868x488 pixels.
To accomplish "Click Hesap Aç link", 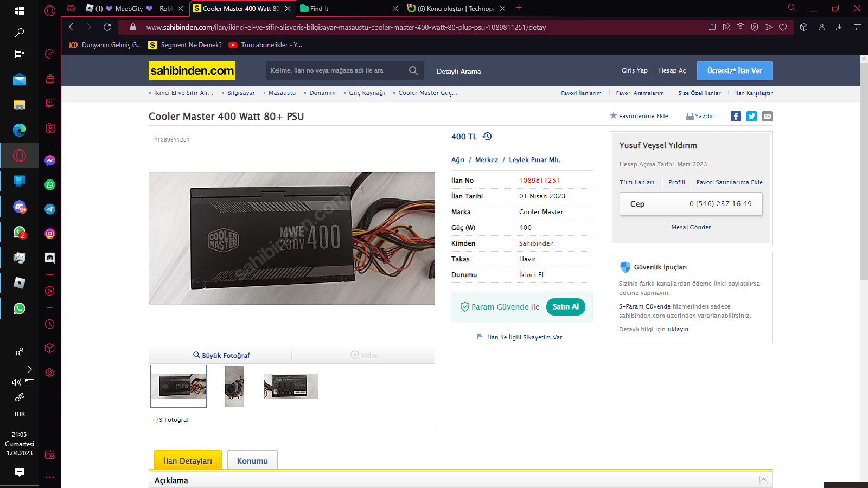I will click(x=672, y=71).
